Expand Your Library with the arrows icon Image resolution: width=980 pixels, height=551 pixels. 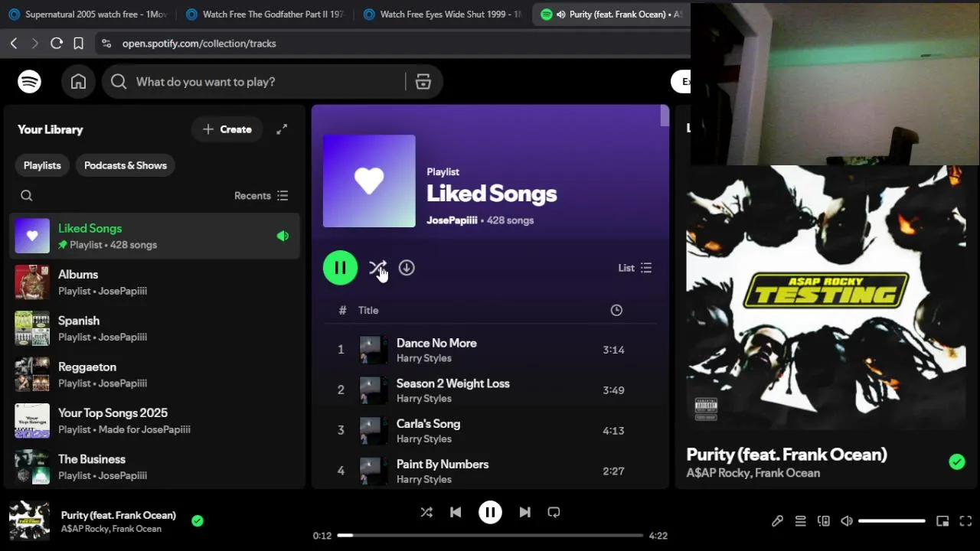[282, 129]
